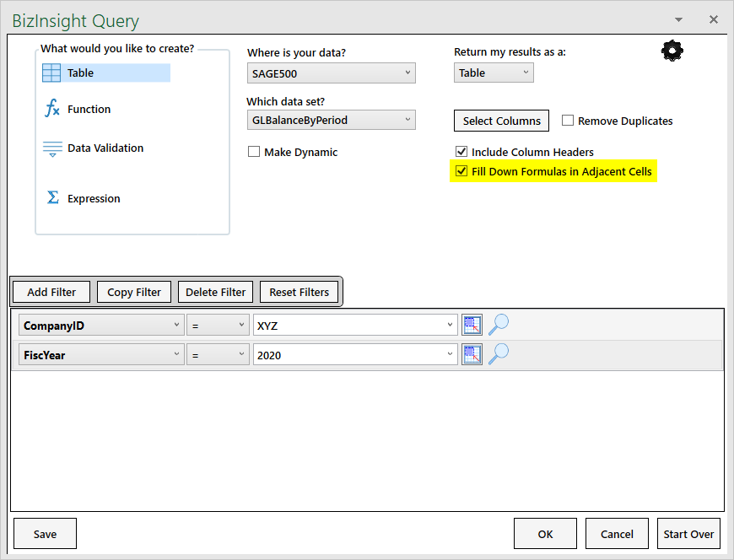Click the Reset Filters button
This screenshot has width=734, height=560.
tap(300, 292)
